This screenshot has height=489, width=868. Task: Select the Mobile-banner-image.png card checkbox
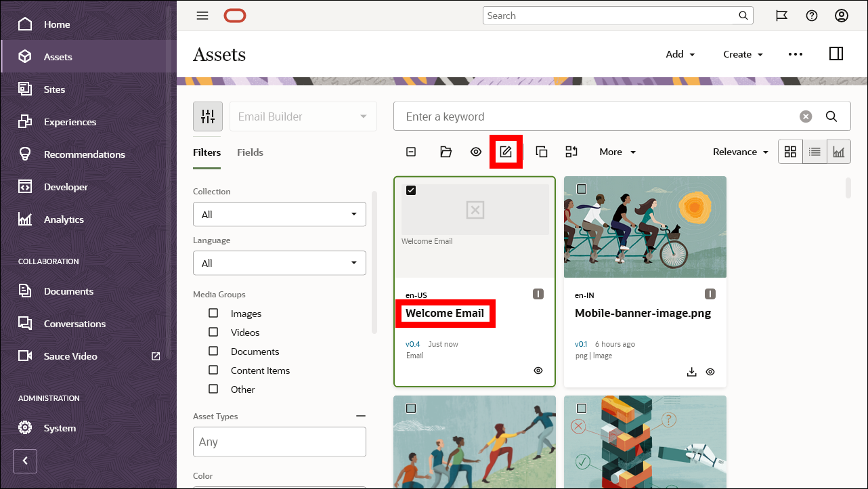582,189
